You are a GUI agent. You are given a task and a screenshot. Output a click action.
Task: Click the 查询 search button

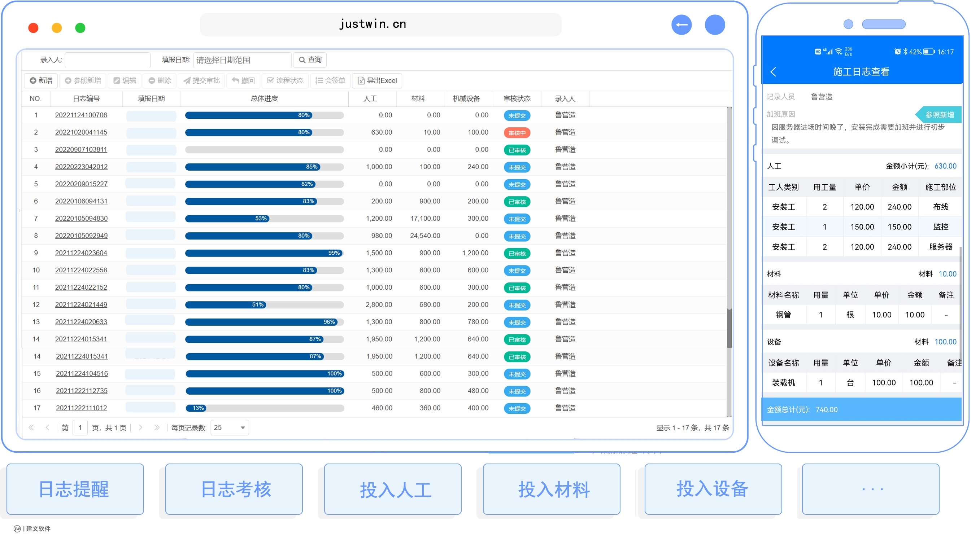[x=310, y=60]
